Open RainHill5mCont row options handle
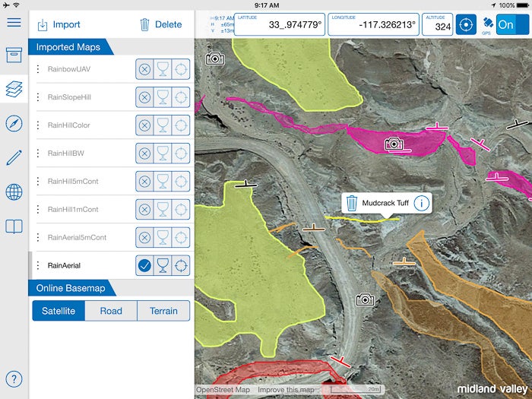The width and height of the screenshot is (532, 399). click(38, 182)
